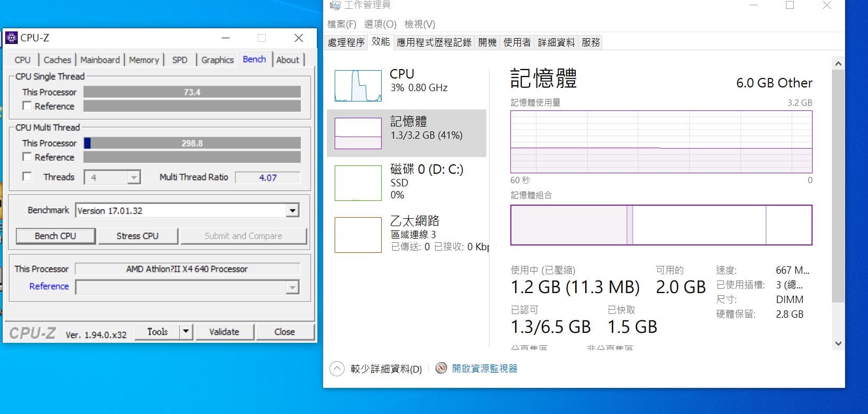This screenshot has height=414, width=868.
Task: Click Submit and Compare button
Action: (243, 236)
